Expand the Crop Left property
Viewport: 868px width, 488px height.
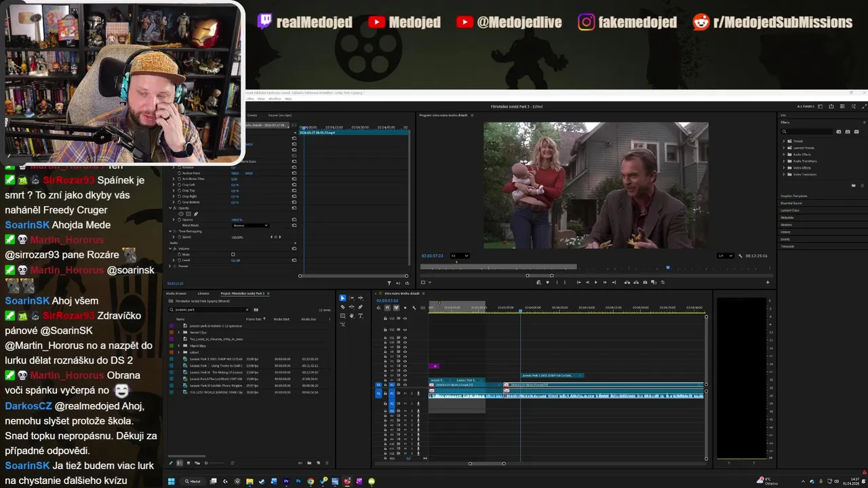pos(174,184)
